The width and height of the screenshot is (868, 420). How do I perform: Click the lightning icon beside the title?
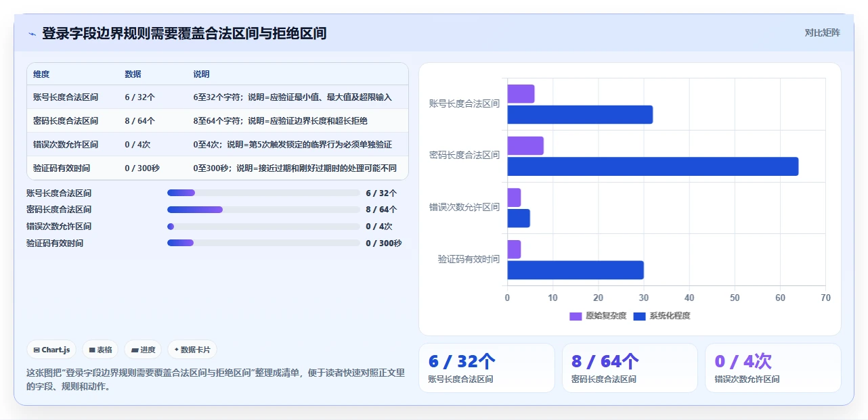[x=32, y=33]
